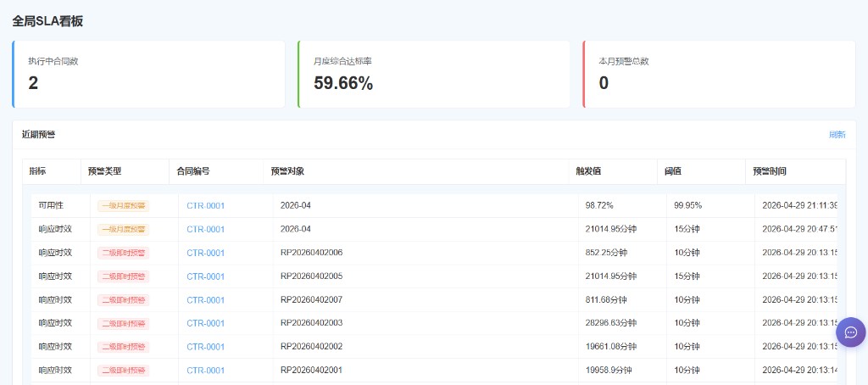Click 二级即时预警 tag in the RP20260402006 row
Viewport: 868px width, 385px height.
(124, 254)
